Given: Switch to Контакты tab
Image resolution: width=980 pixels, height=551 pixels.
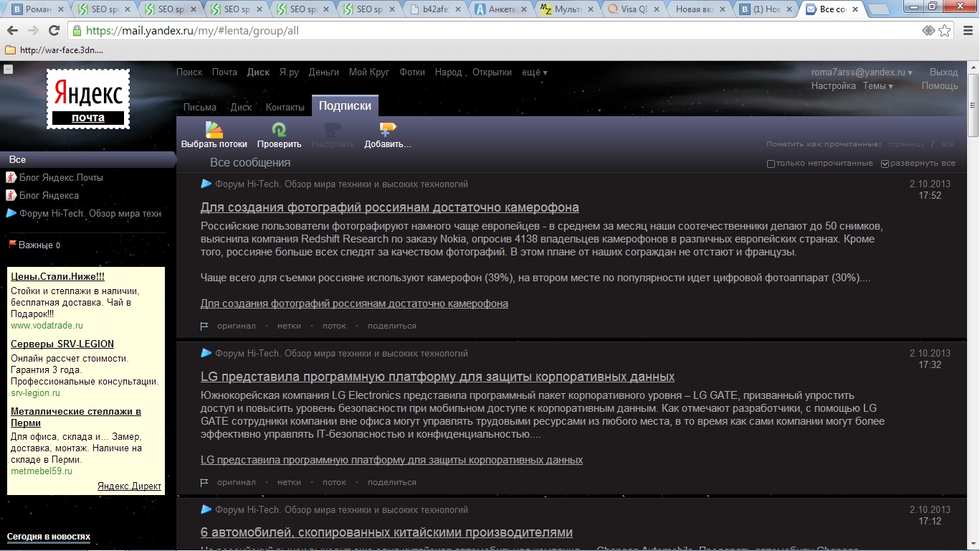Looking at the screenshot, I should tap(285, 107).
